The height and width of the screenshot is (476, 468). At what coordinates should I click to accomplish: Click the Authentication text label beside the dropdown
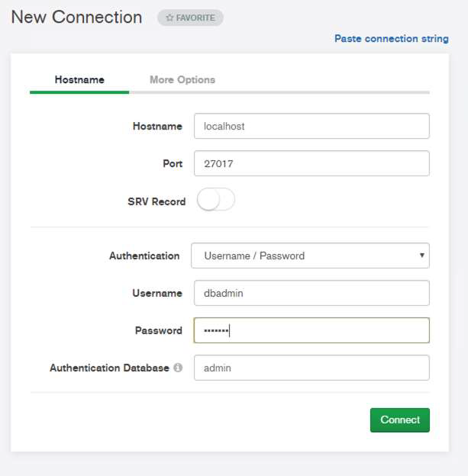pos(144,256)
